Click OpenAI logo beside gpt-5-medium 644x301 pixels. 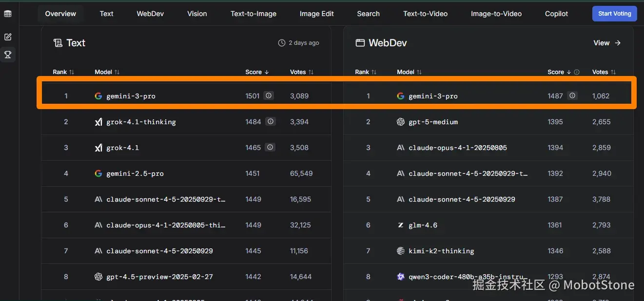(401, 122)
